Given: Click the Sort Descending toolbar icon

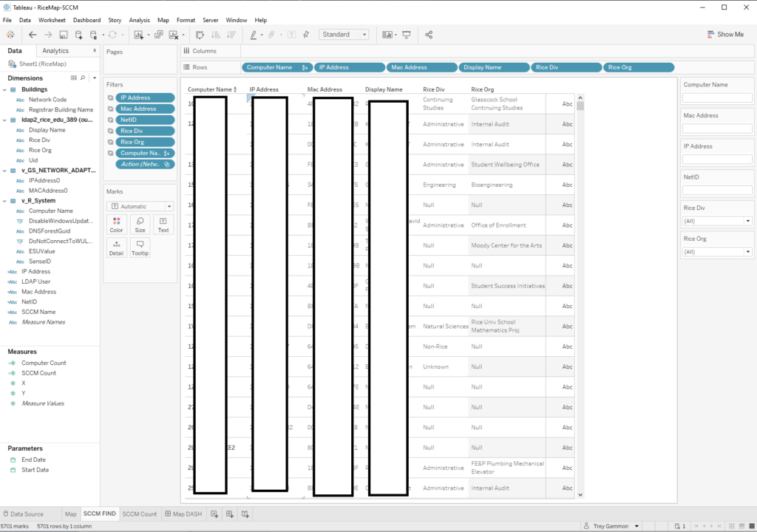Looking at the screenshot, I should 231,35.
